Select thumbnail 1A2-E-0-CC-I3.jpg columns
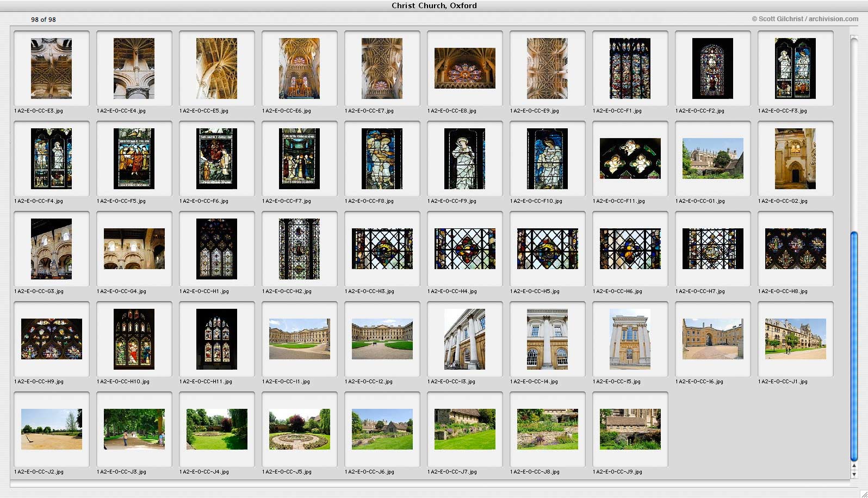The image size is (868, 498). tap(465, 339)
